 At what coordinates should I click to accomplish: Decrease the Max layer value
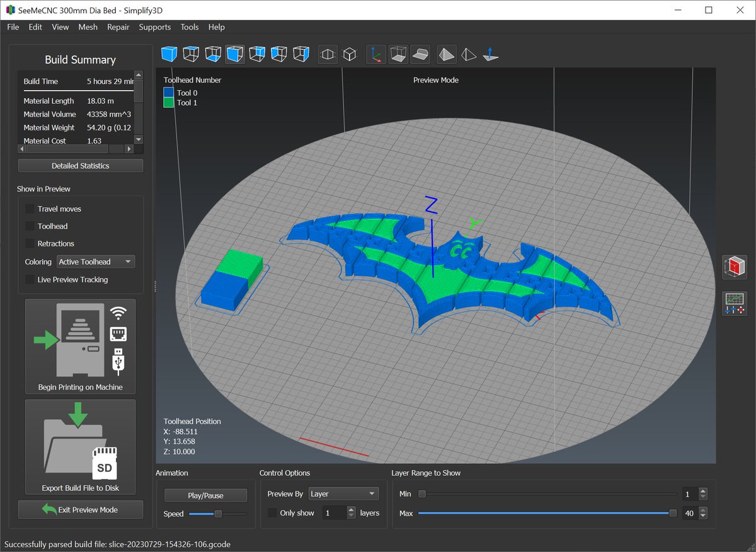(703, 517)
